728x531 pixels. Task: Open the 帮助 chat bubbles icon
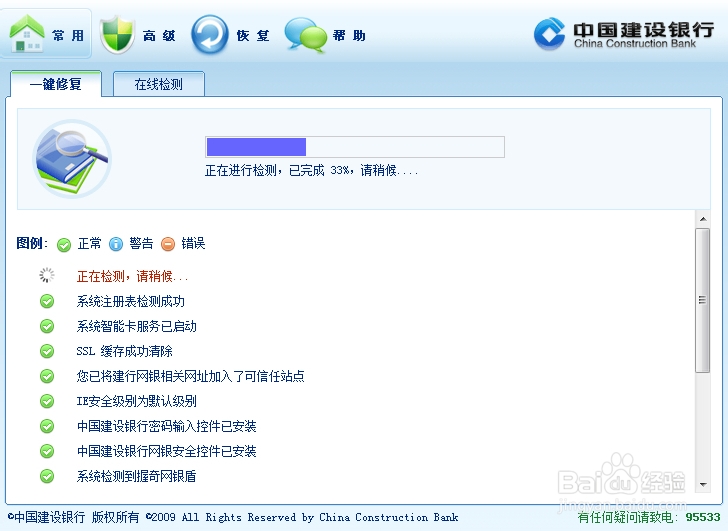(305, 34)
